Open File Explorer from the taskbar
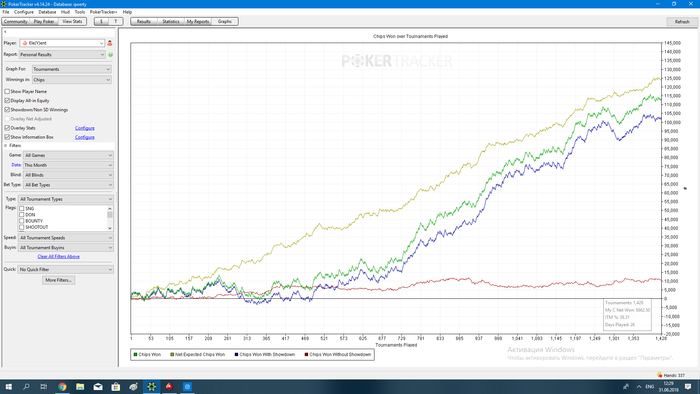 point(80,387)
